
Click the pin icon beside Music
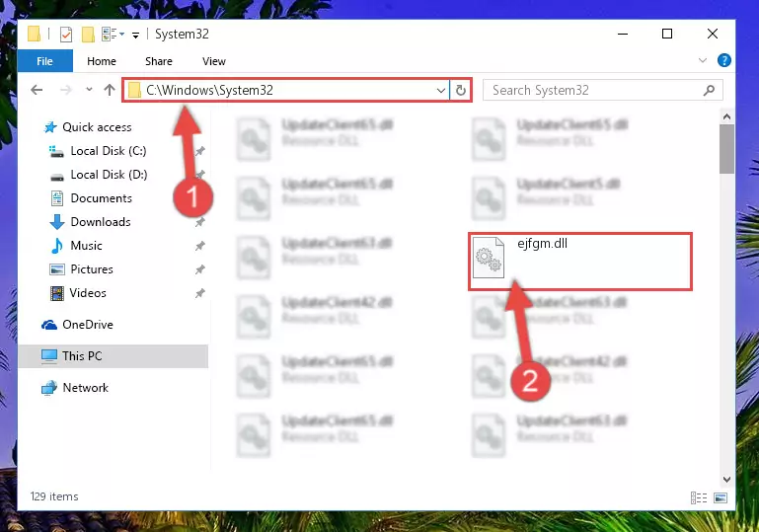200,247
